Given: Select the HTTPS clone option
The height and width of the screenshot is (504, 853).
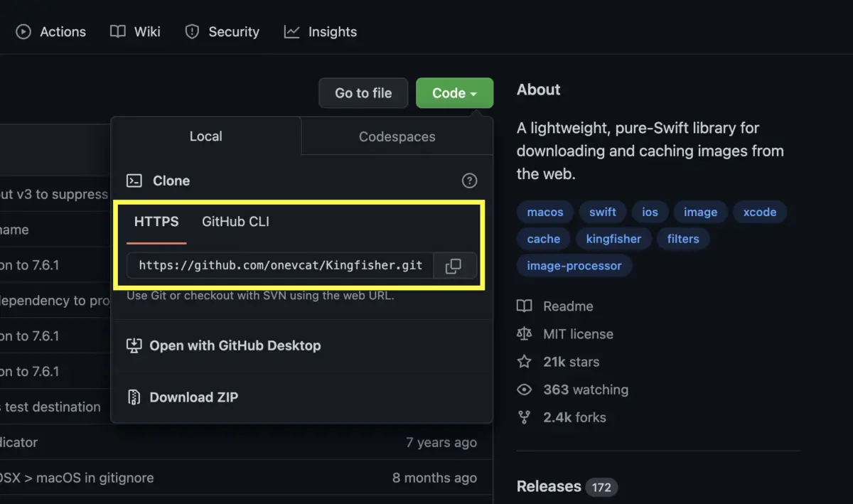Looking at the screenshot, I should tap(156, 222).
